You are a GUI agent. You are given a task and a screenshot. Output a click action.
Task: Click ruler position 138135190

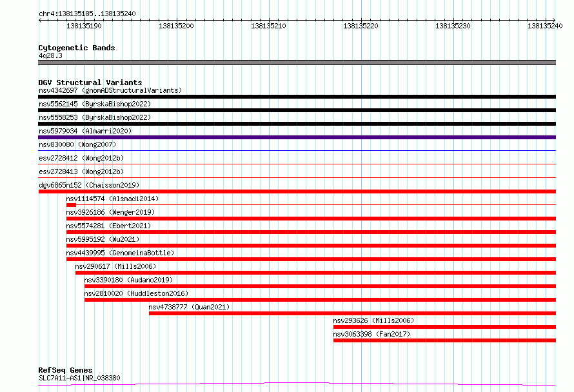tap(84, 26)
